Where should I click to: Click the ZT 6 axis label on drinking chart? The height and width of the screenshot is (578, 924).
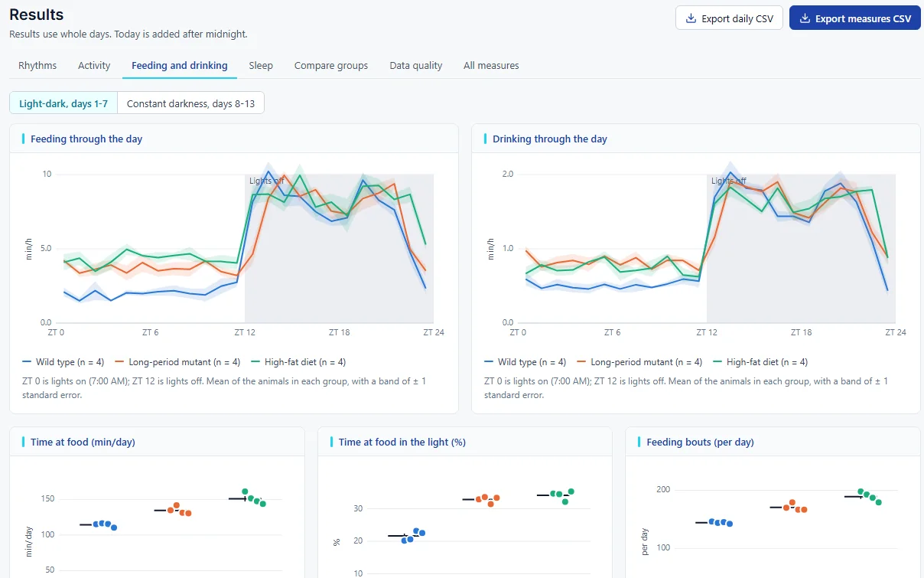(x=611, y=333)
